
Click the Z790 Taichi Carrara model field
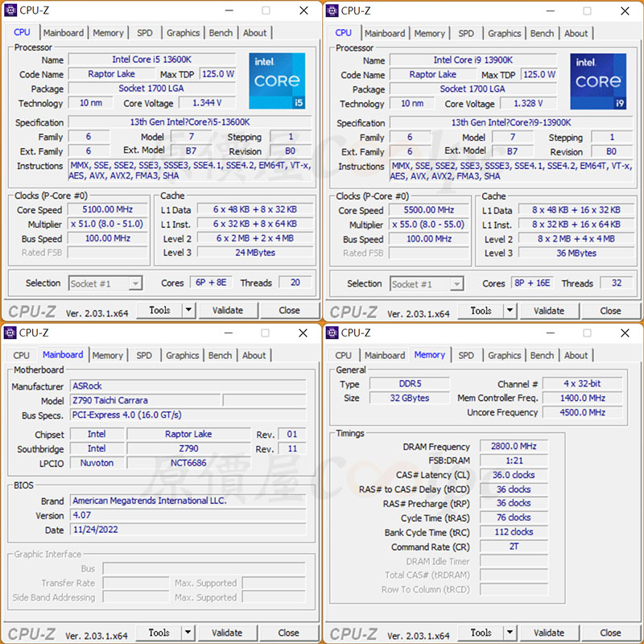143,400
